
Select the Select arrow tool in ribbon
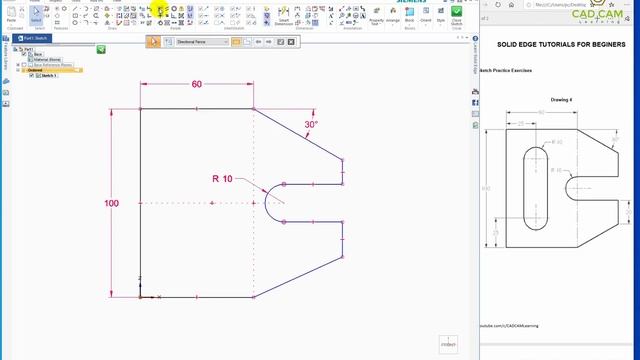point(36,15)
